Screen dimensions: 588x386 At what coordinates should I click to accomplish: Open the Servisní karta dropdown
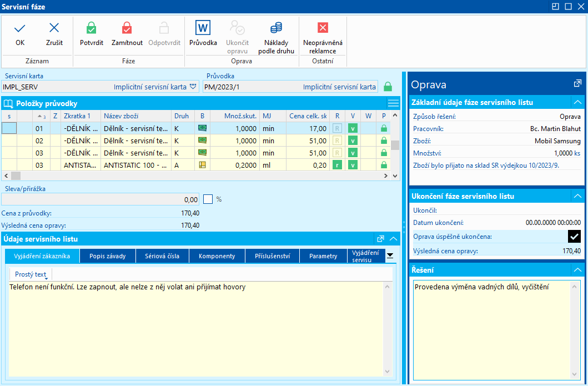[x=193, y=87]
